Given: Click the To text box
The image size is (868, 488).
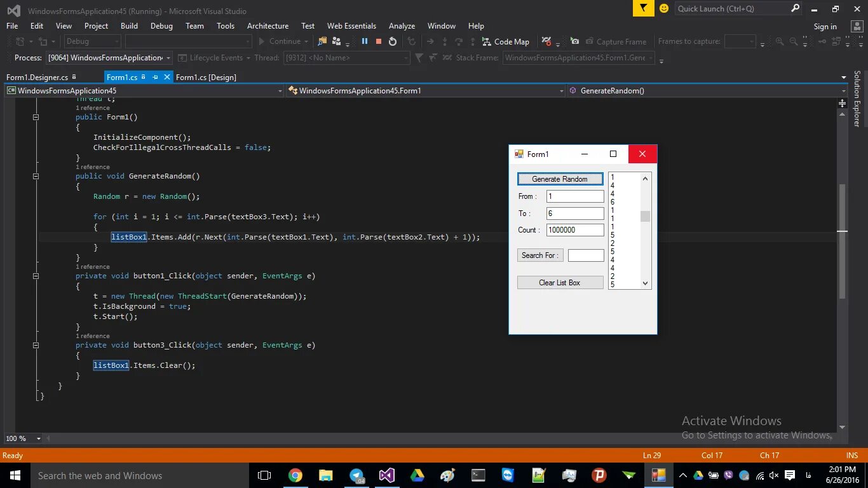Looking at the screenshot, I should coord(575,213).
